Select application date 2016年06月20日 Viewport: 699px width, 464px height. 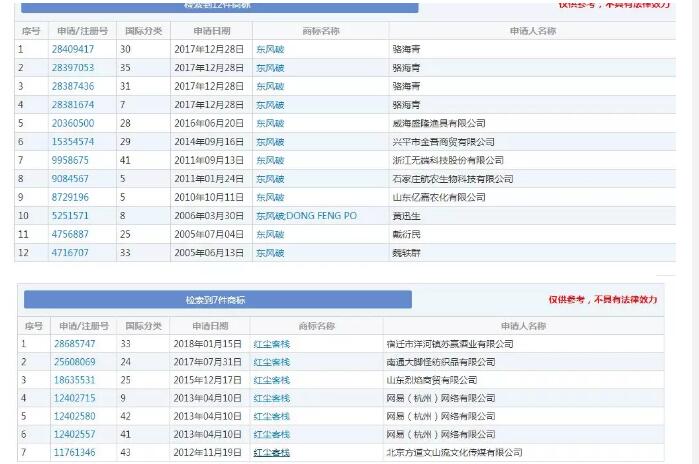point(209,123)
